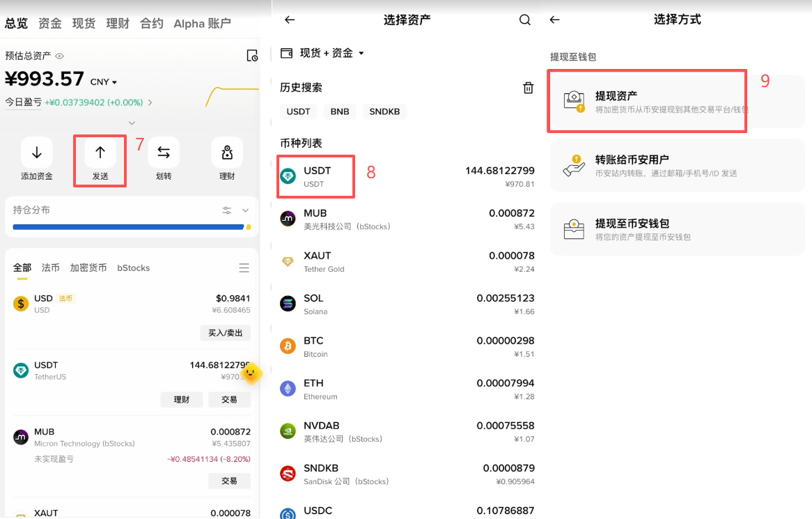This screenshot has width=812, height=519.
Task: Tap the SNDKB SanDisk icon
Action: point(288,474)
